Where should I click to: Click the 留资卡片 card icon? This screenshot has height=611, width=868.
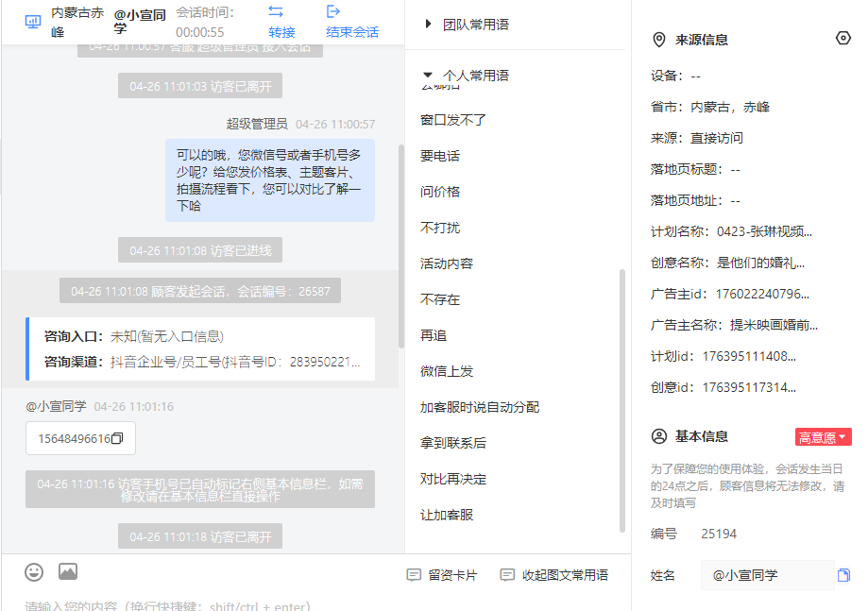414,575
